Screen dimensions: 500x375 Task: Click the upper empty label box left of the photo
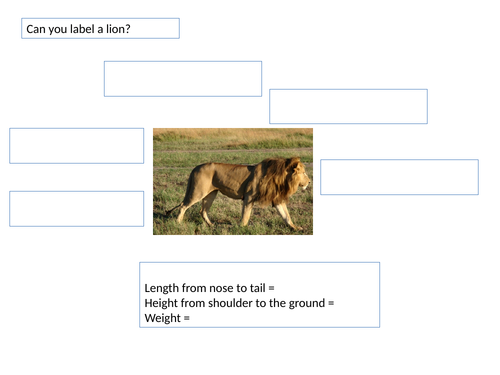77,146
